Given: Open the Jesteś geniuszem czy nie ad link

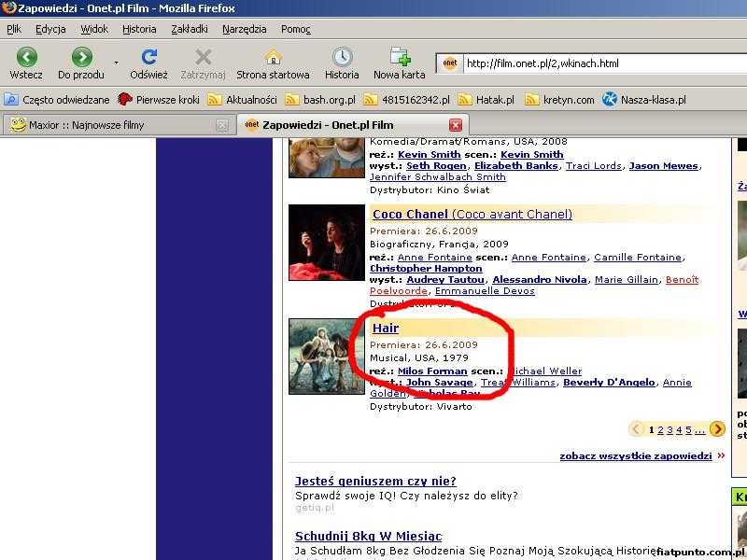Looking at the screenshot, I should coord(375,481).
